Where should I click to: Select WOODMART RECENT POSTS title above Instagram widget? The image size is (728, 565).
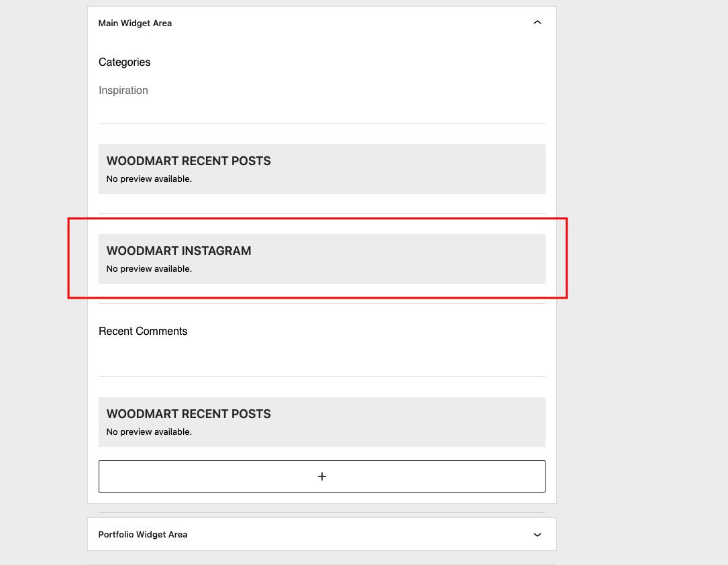pos(189,160)
